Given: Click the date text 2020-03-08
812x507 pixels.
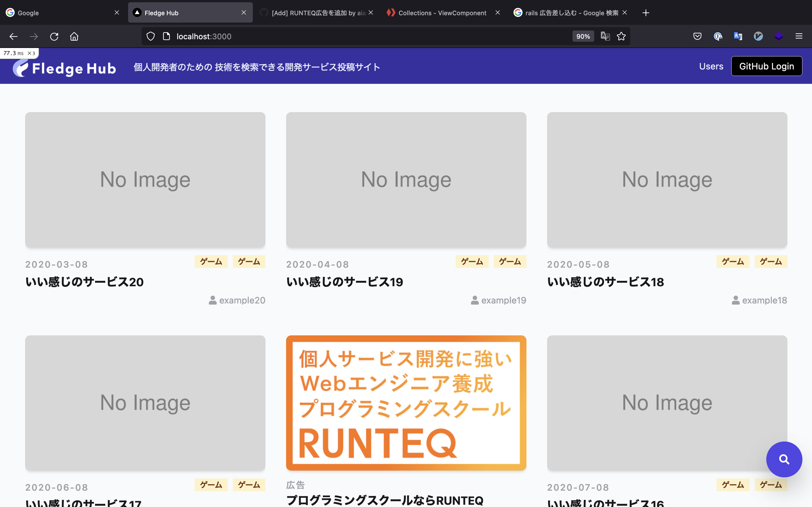Looking at the screenshot, I should (57, 264).
